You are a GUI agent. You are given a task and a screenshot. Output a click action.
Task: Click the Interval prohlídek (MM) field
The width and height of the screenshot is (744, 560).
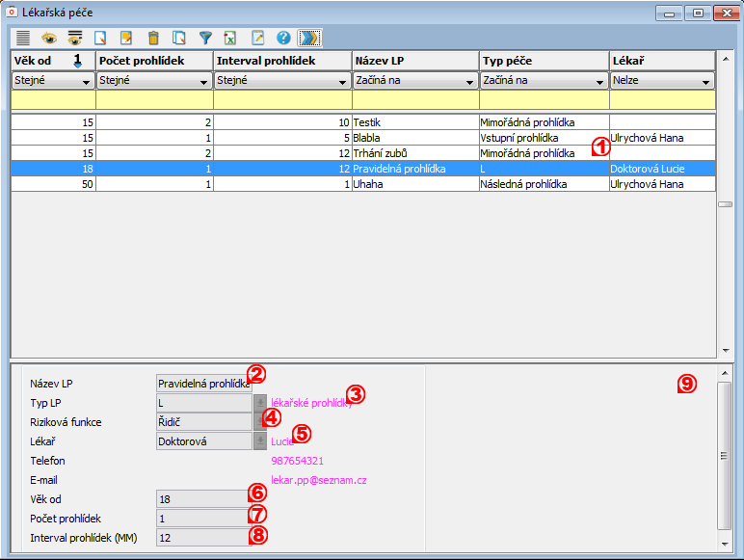[202, 537]
